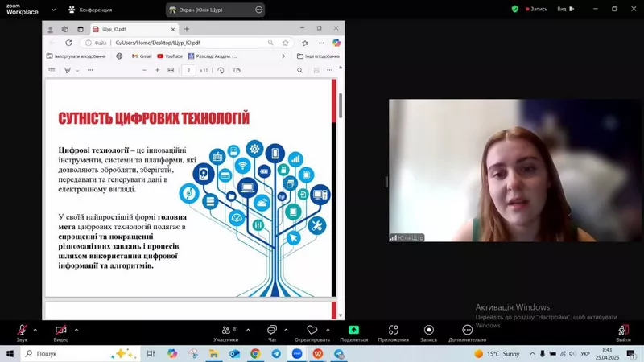Viewport: 644px width, 362px height.
Task: Click Імпортувати вподобання bookmark
Action: click(76, 56)
